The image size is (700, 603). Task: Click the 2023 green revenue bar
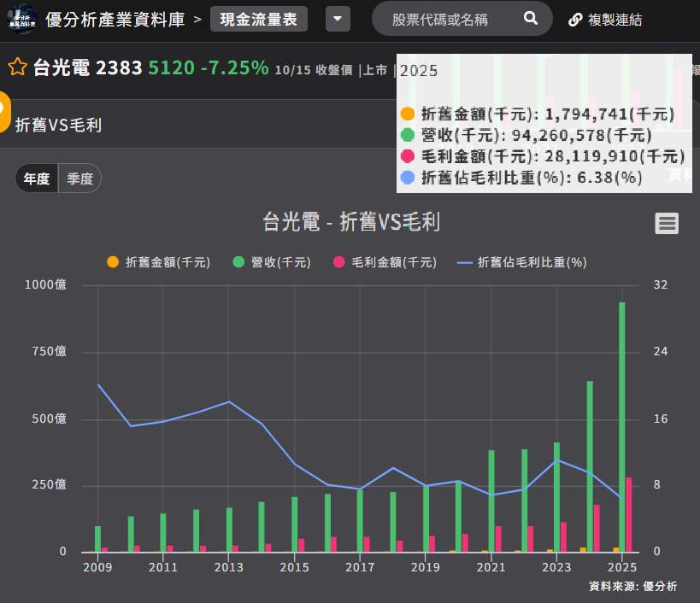point(556,497)
